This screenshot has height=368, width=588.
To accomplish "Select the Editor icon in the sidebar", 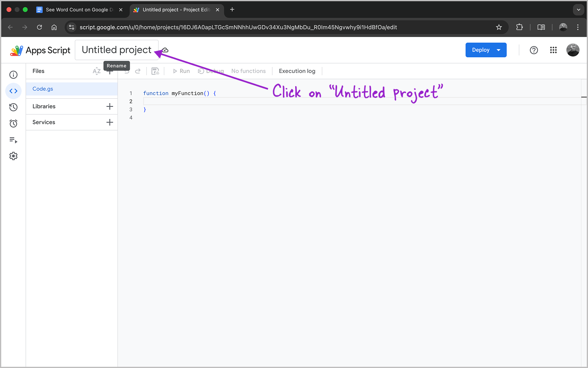I will point(13,91).
